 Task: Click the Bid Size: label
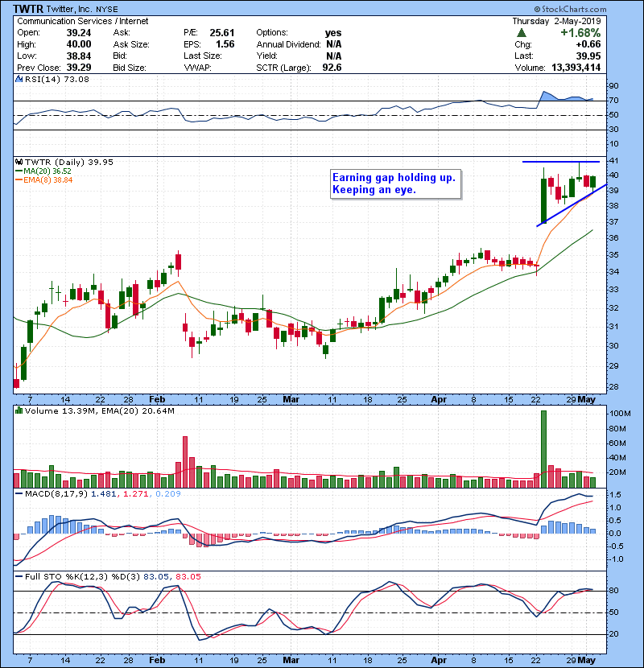pos(130,68)
